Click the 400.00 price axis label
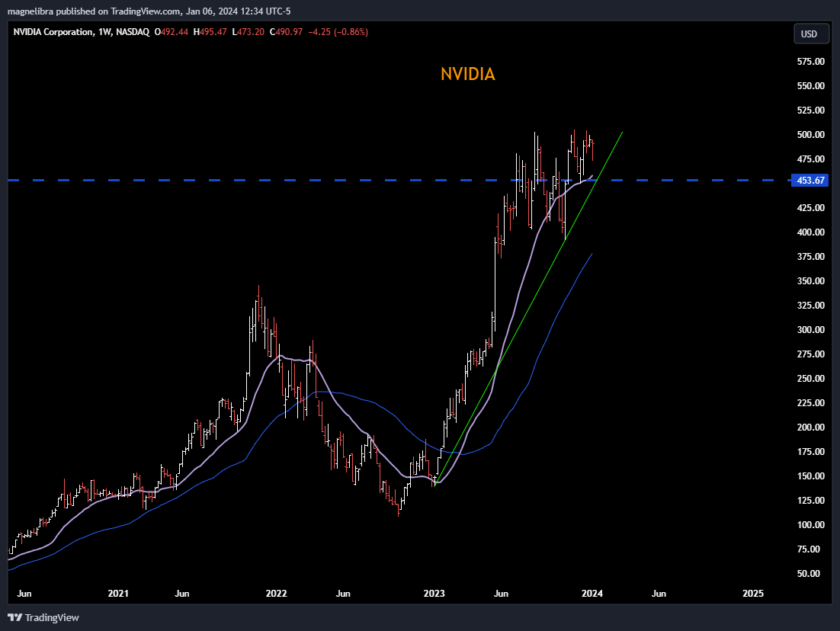The height and width of the screenshot is (631, 840). click(810, 232)
